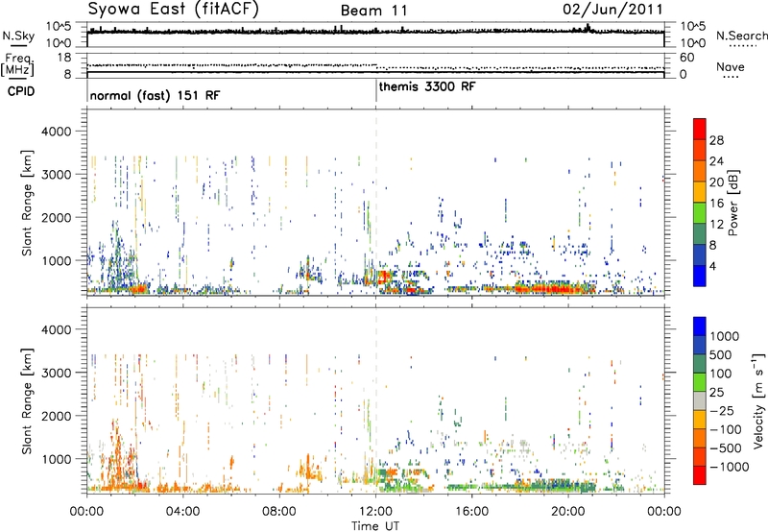Click "Slant Range [km]" label of power panel
The image size is (768, 532).
[27, 203]
